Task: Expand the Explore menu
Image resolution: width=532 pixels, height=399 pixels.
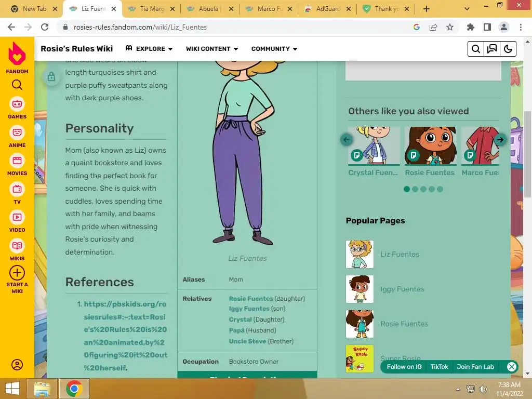Action: click(x=149, y=49)
